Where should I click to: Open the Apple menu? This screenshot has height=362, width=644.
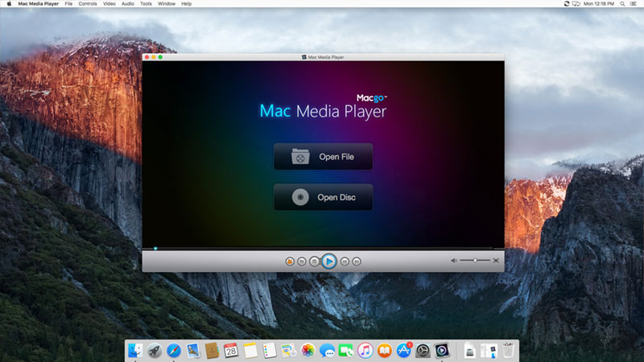[9, 4]
